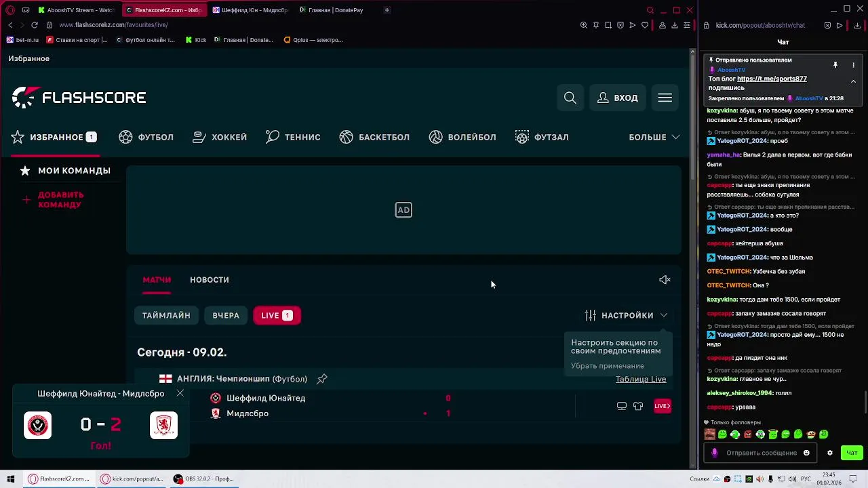Click the Отправить сообщение chat input
Viewport: 868px width, 488px height.
(x=762, y=453)
